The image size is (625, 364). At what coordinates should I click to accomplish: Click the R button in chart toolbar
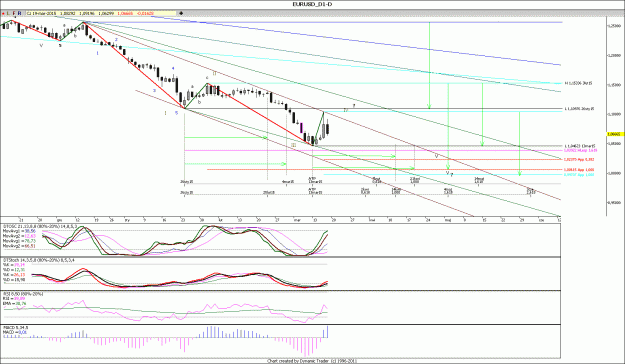point(20,13)
